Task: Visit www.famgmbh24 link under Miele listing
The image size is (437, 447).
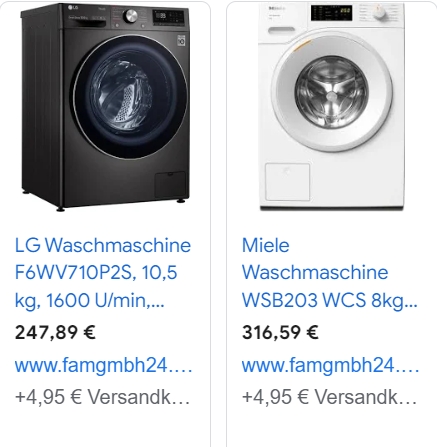Action: (x=330, y=365)
